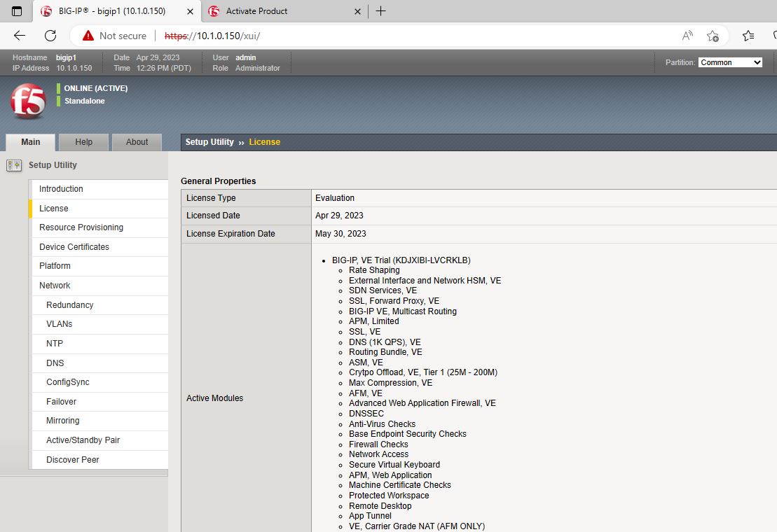Switch to Activate Product browser tab
This screenshot has width=777, height=532.
tap(256, 11)
